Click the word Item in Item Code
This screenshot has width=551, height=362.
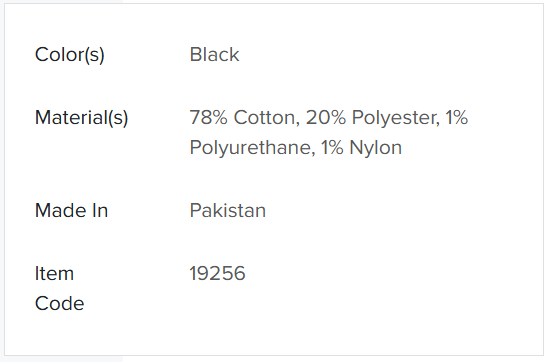(x=54, y=274)
